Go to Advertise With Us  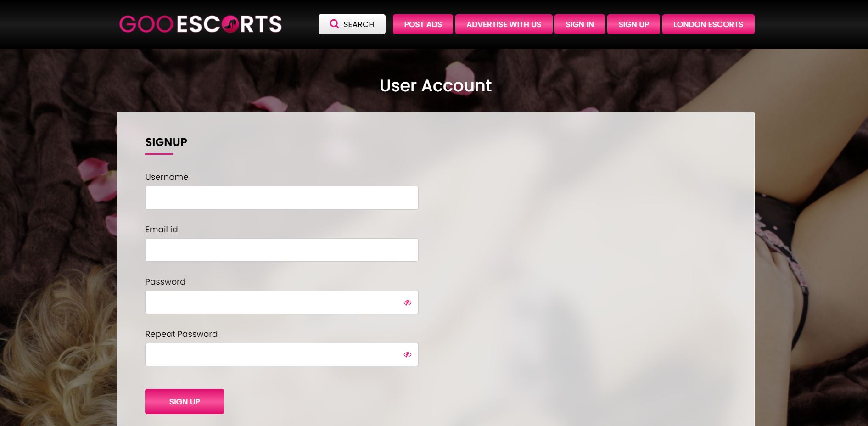(x=504, y=24)
